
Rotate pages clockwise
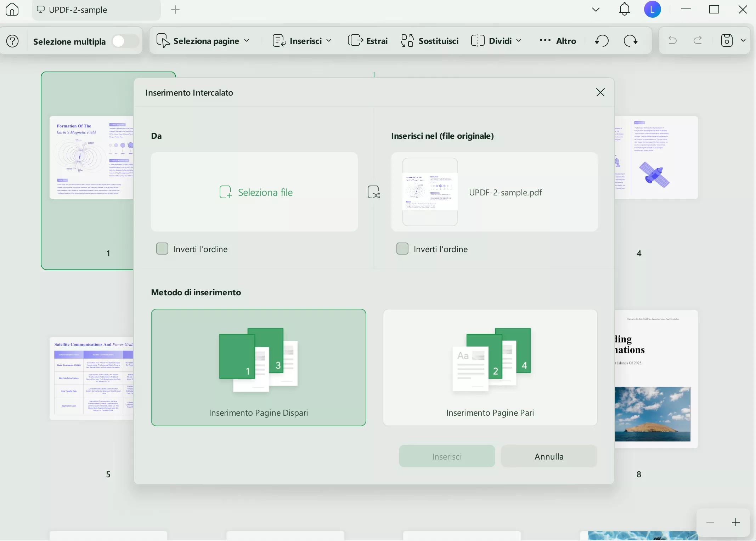[631, 41]
